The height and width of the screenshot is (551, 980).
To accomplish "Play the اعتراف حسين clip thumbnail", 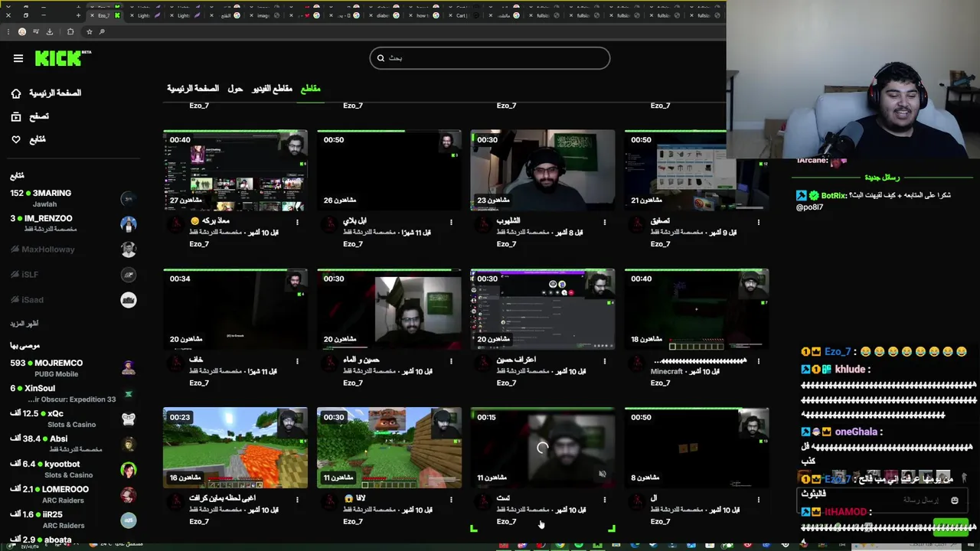I will pyautogui.click(x=543, y=308).
